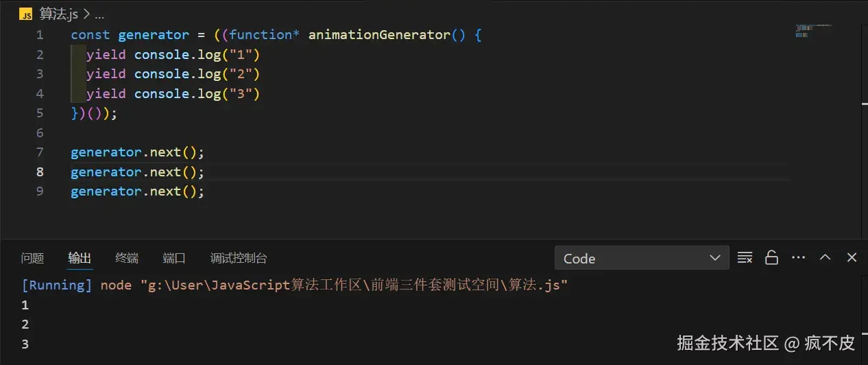Click the first generator.next() call on line 7
868x365 pixels.
coord(137,152)
